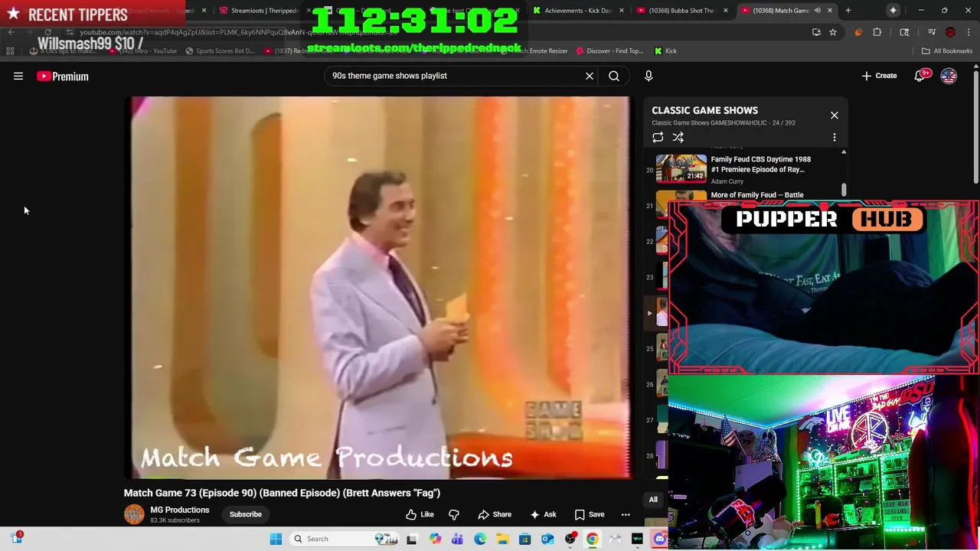Subscribe to MG Productions
The width and height of the screenshot is (980, 551).
point(246,514)
